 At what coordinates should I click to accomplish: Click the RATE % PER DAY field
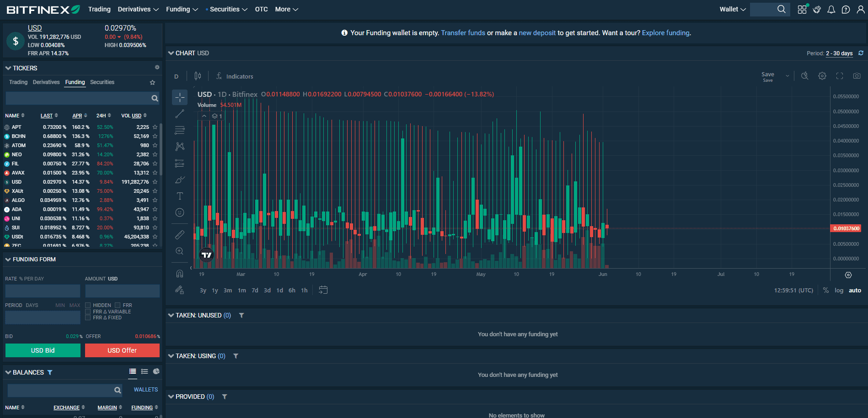coord(43,291)
